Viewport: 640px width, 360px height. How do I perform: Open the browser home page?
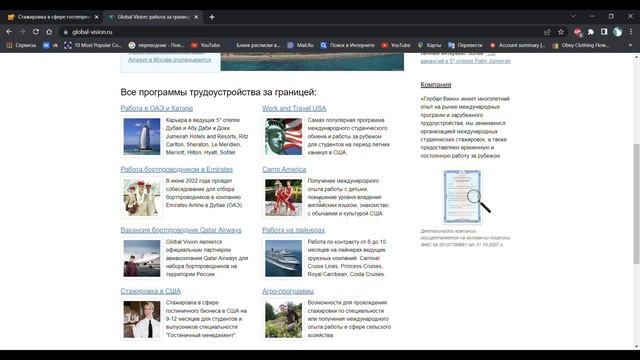click(x=49, y=32)
